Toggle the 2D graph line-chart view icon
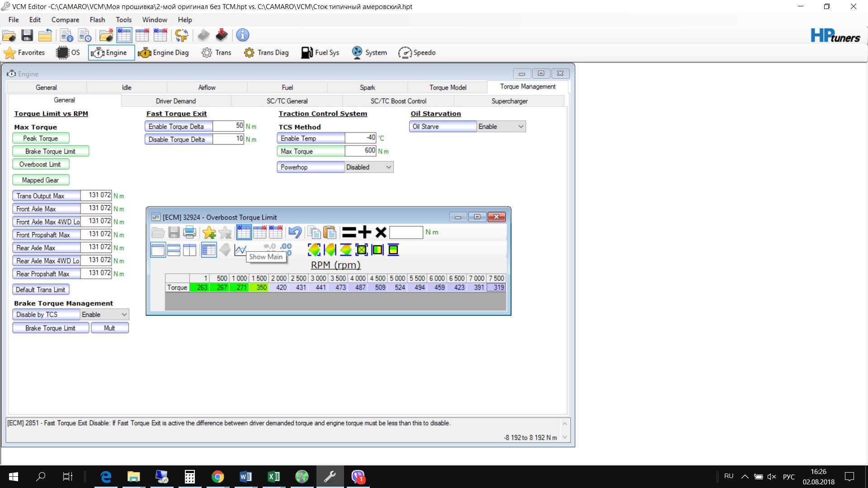This screenshot has height=488, width=868. (240, 249)
